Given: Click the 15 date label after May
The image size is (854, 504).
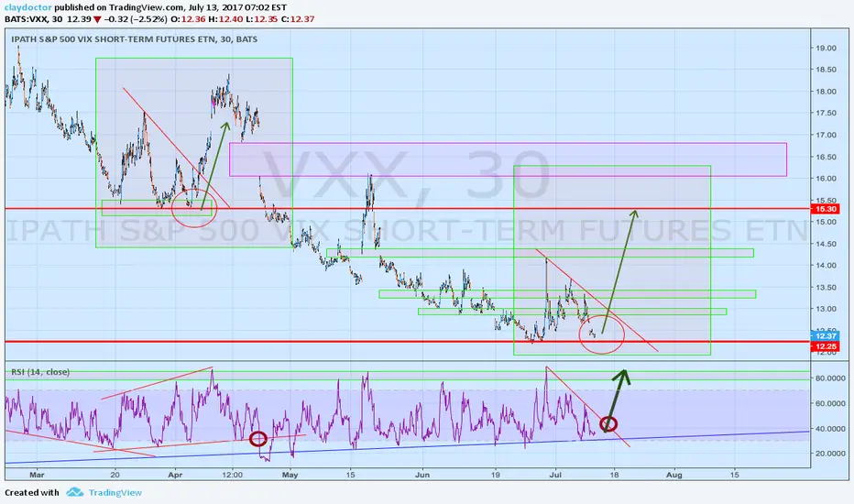Looking at the screenshot, I should coord(350,475).
